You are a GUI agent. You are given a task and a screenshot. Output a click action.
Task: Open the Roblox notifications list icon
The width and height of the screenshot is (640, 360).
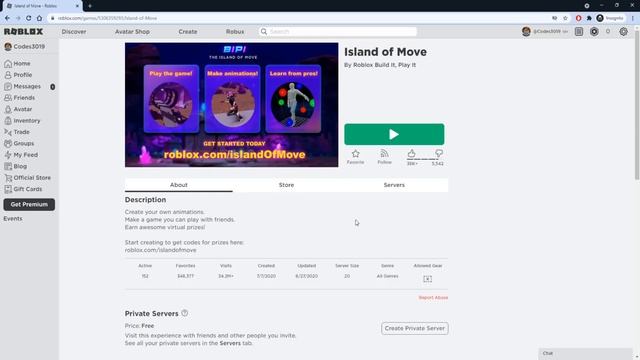click(579, 31)
